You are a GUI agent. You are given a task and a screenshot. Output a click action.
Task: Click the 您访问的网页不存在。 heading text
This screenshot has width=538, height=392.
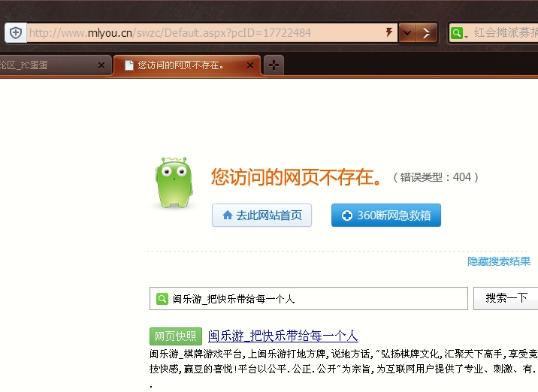(x=296, y=177)
